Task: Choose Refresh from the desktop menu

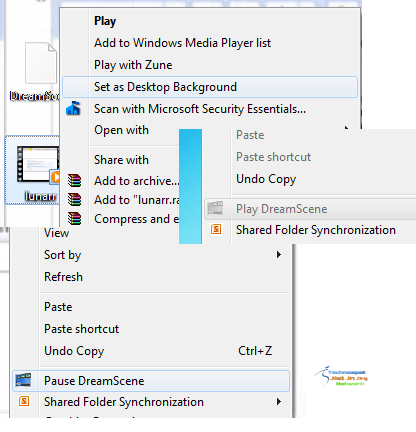Action: (63, 277)
